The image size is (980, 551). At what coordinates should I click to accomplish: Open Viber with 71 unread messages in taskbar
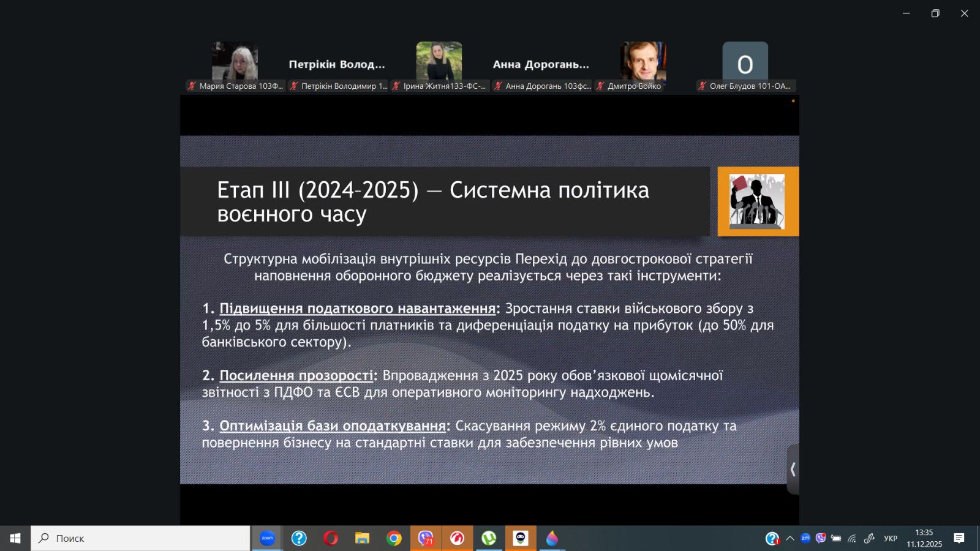click(426, 538)
